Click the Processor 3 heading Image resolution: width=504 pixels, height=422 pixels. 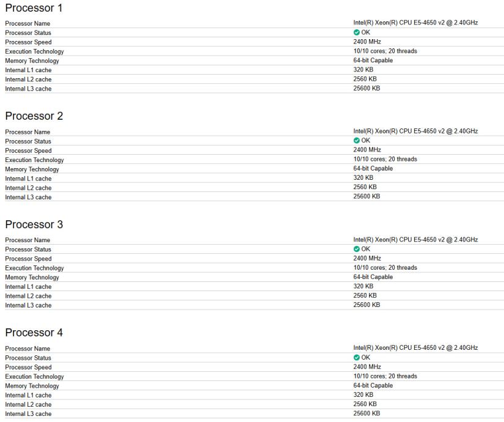34,224
